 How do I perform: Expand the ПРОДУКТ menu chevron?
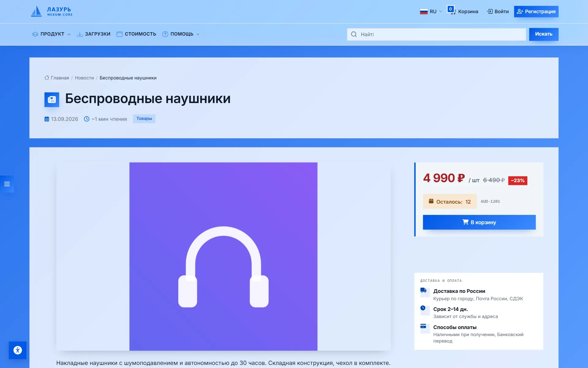69,34
